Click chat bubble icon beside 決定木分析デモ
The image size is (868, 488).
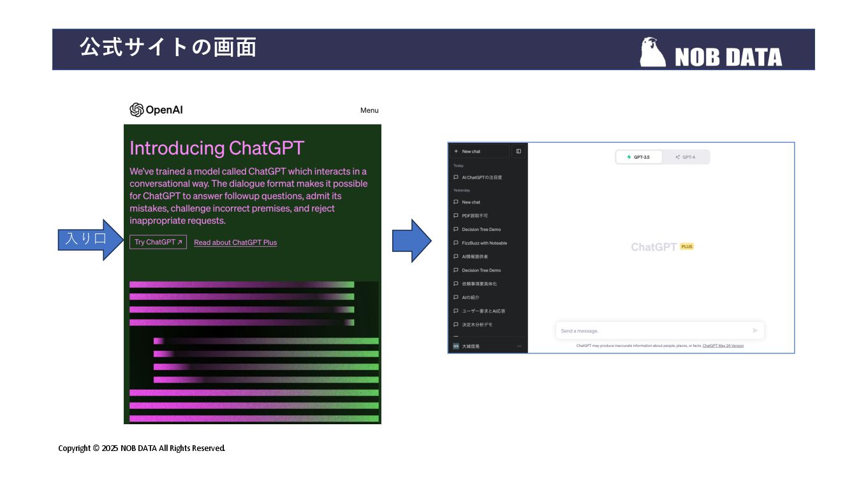455,325
